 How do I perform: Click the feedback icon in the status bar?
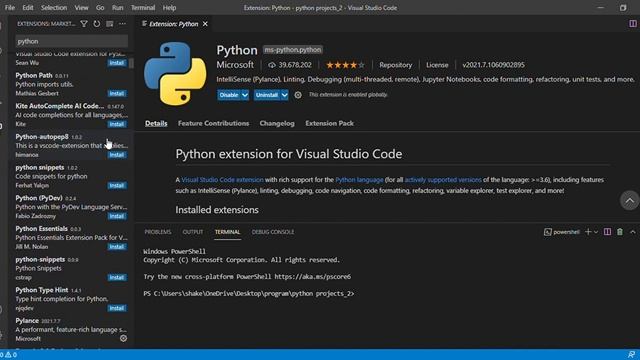coord(631,354)
